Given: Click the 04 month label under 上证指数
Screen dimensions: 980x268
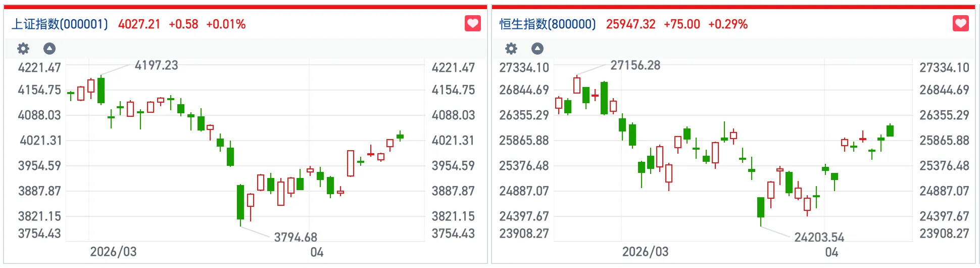Looking at the screenshot, I should [x=317, y=252].
